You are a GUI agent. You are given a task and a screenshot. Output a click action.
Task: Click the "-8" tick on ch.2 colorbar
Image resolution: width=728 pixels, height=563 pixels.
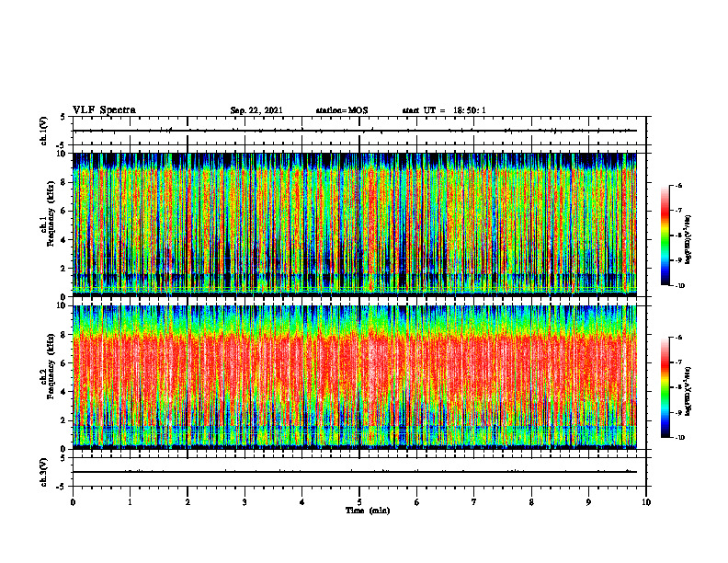pos(678,387)
